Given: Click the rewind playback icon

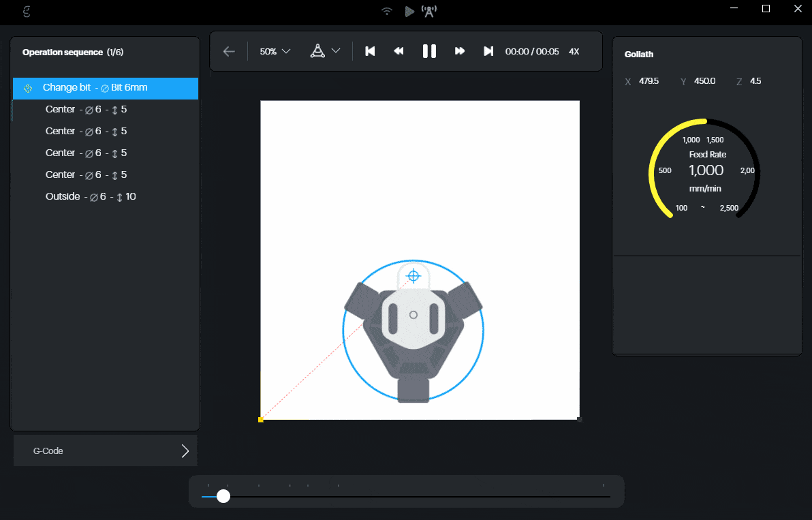Looking at the screenshot, I should pyautogui.click(x=399, y=51).
